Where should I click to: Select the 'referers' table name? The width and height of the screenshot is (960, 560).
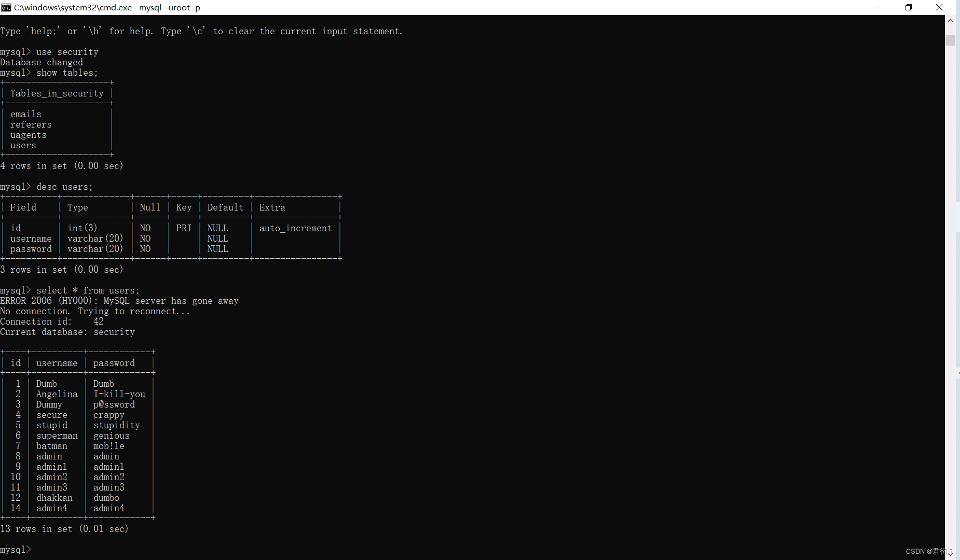(31, 124)
